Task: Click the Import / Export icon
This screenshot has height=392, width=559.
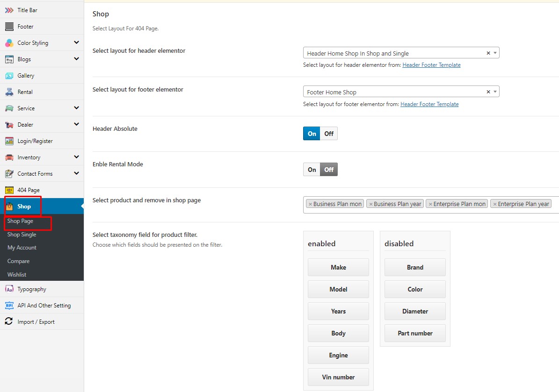Action: click(9, 322)
